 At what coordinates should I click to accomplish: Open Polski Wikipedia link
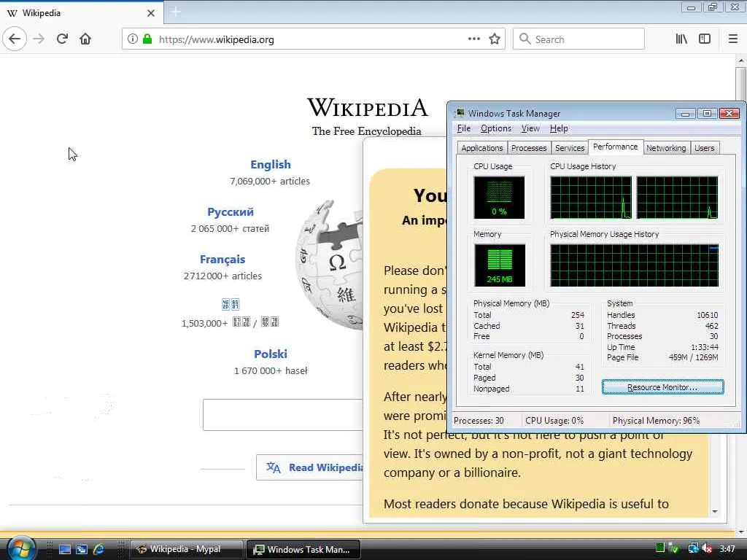coord(271,354)
